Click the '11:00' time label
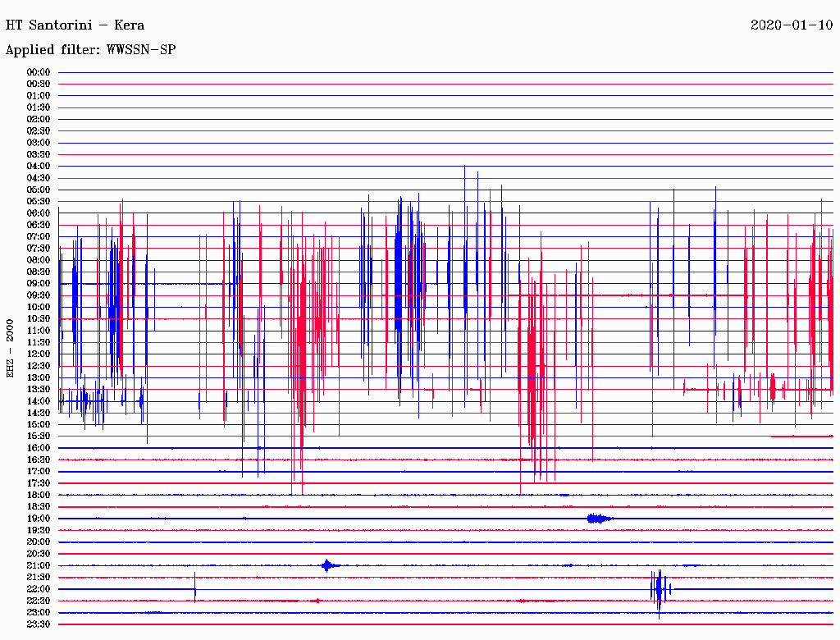This screenshot has height=640, width=840. click(39, 331)
